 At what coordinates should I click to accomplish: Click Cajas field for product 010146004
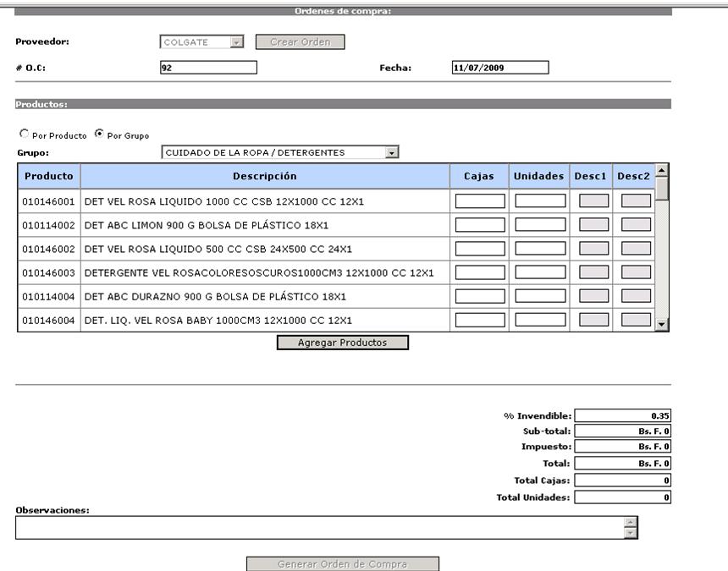tap(480, 320)
